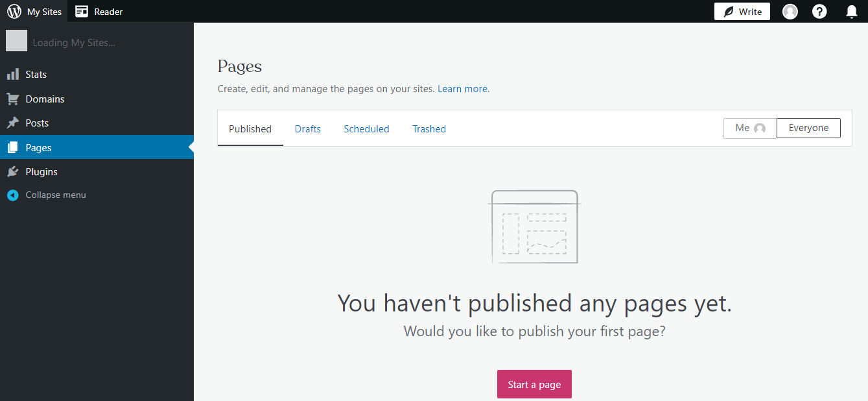Image resolution: width=868 pixels, height=401 pixels.
Task: Click the site avatar placeholder square
Action: pos(17,41)
